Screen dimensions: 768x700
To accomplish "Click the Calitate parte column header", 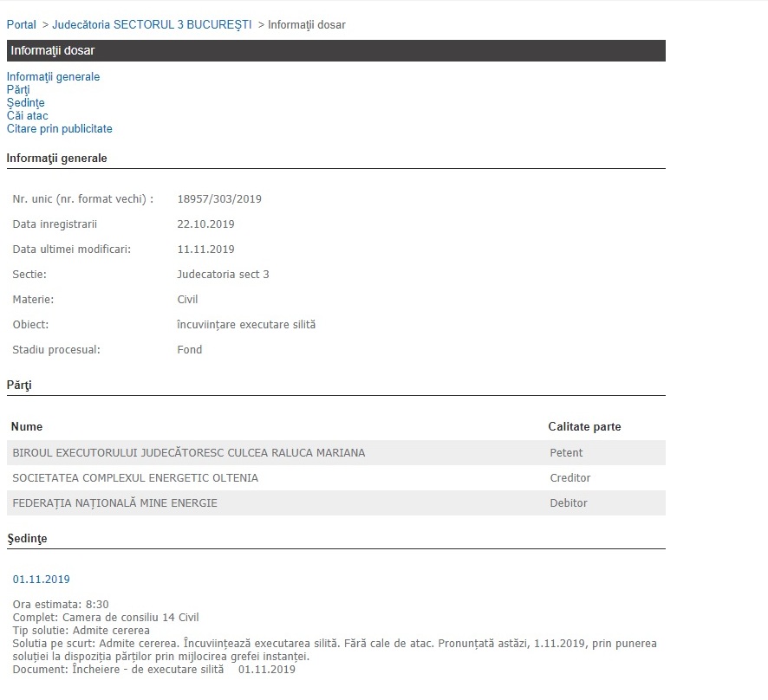I will [x=584, y=427].
